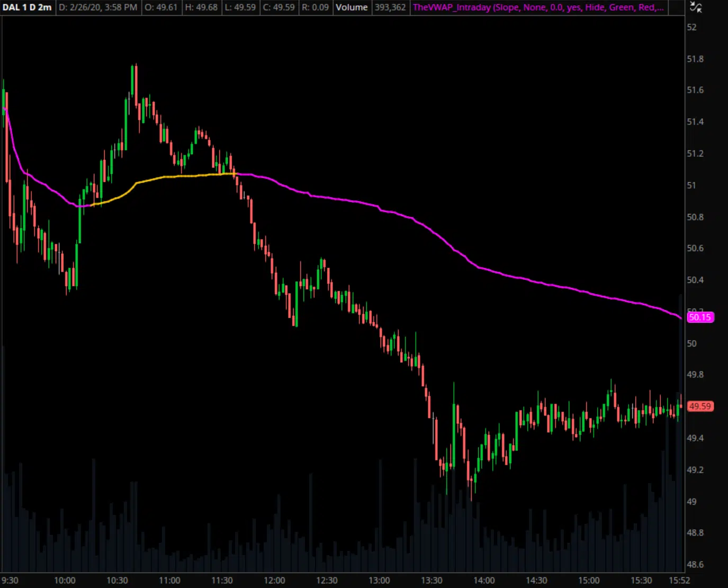Click the 13:00 time axis label

pyautogui.click(x=379, y=580)
